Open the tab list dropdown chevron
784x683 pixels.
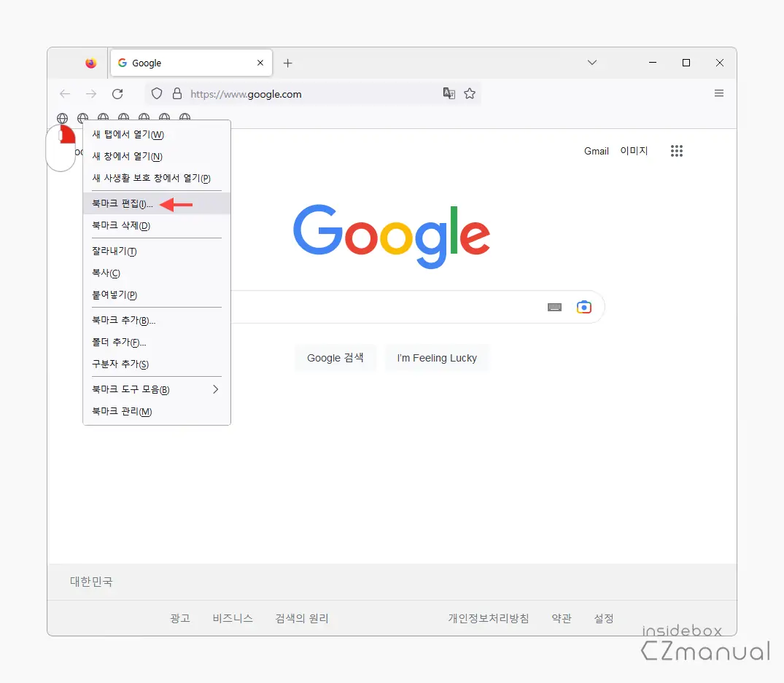click(592, 63)
